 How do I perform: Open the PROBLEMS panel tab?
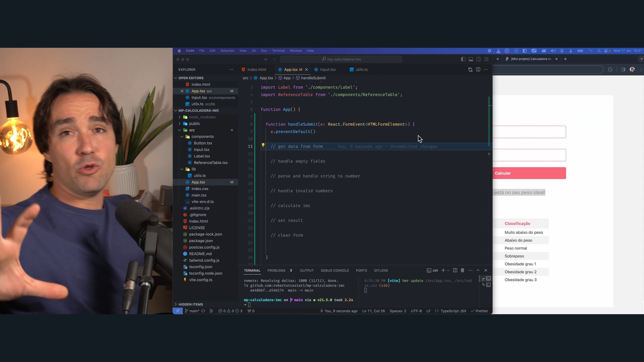tap(276, 270)
